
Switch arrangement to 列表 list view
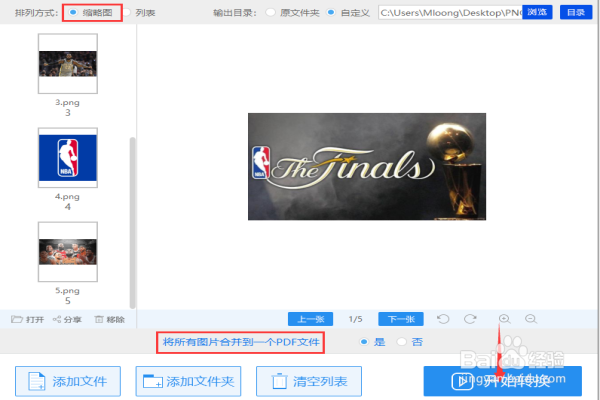click(x=127, y=13)
